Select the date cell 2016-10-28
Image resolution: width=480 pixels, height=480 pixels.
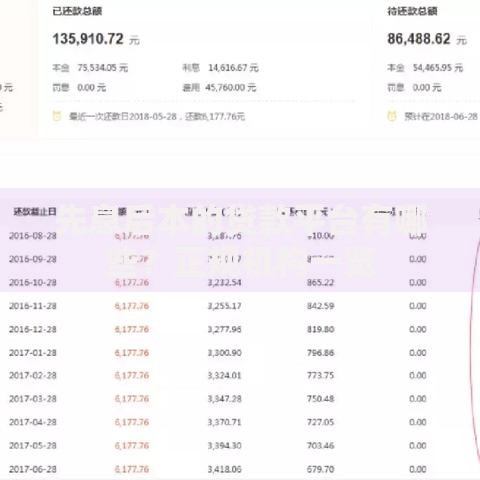point(33,282)
